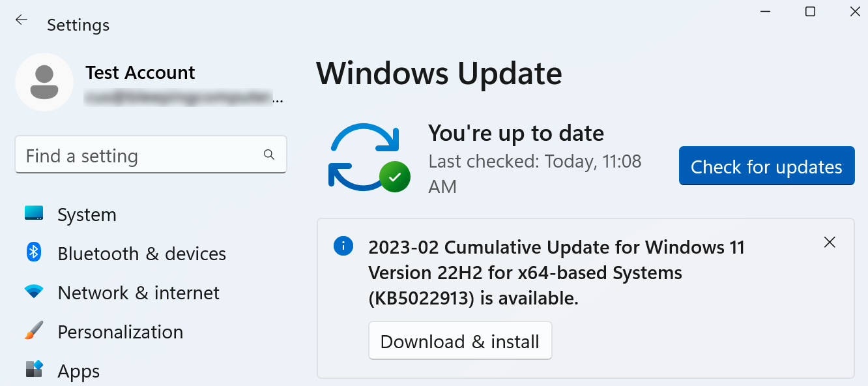
Task: Select the System sidebar icon
Action: [x=33, y=214]
